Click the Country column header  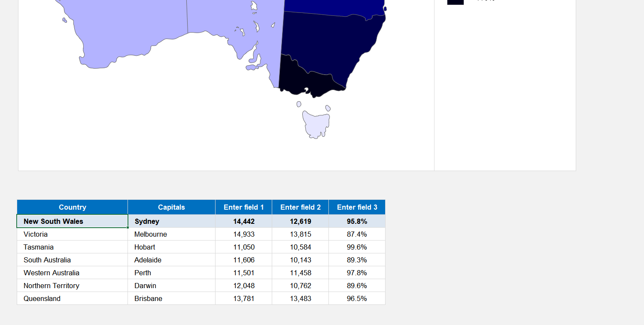72,207
